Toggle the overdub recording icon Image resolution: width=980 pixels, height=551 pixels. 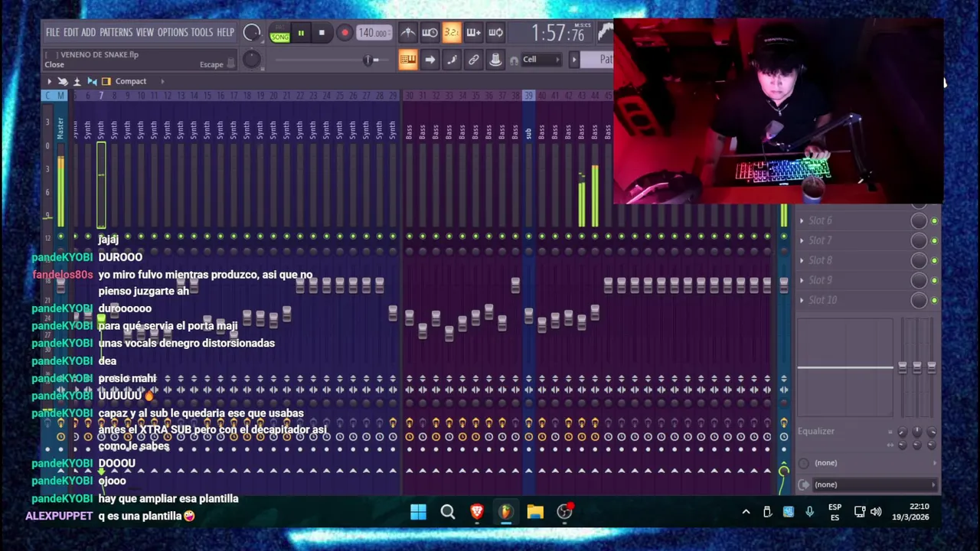473,33
